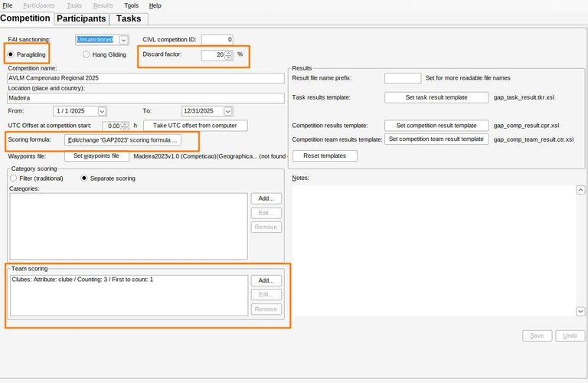Select the Paragliding radio button
Viewport: 588px width, 383px height.
[11, 54]
